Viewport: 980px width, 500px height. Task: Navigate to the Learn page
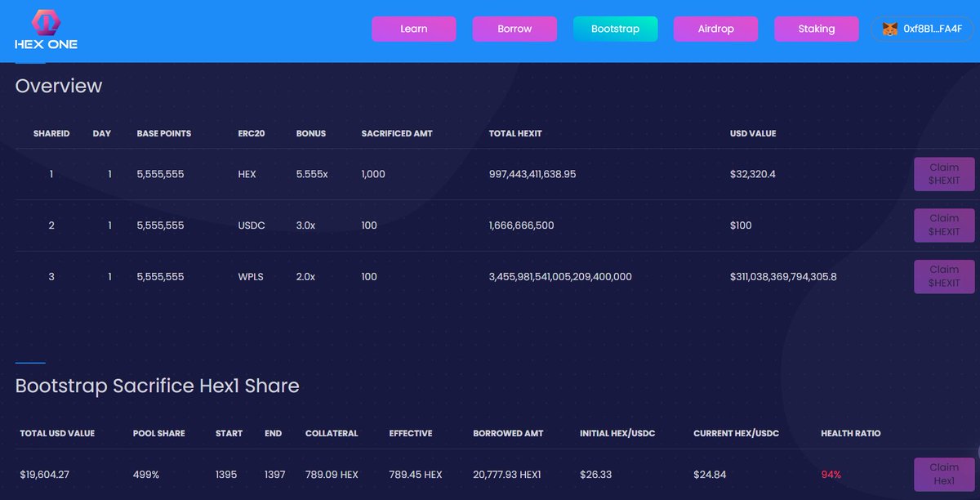(413, 28)
